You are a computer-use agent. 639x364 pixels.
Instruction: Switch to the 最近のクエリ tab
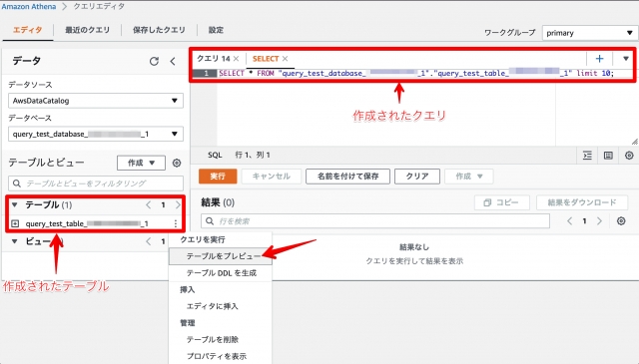click(x=87, y=30)
